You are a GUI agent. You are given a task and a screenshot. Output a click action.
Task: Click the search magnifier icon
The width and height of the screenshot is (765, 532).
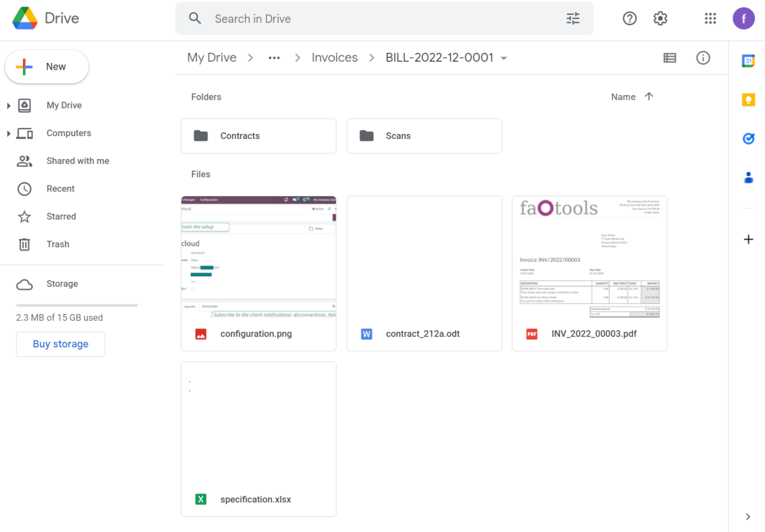click(195, 18)
